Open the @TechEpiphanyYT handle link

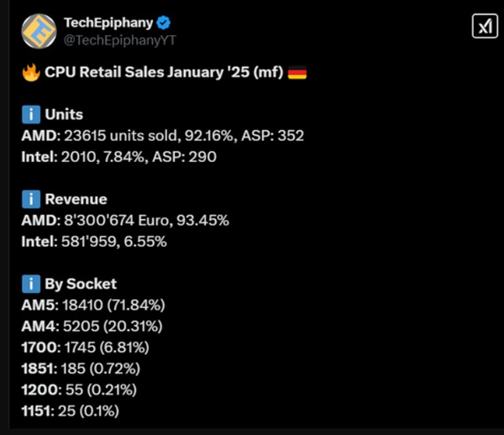coord(120,40)
